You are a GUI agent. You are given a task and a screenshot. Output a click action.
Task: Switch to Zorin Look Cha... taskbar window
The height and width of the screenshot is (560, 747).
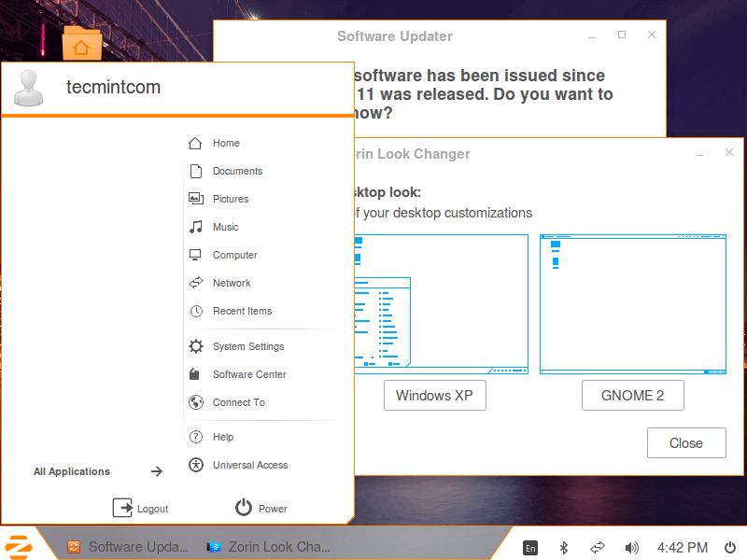coord(268,547)
